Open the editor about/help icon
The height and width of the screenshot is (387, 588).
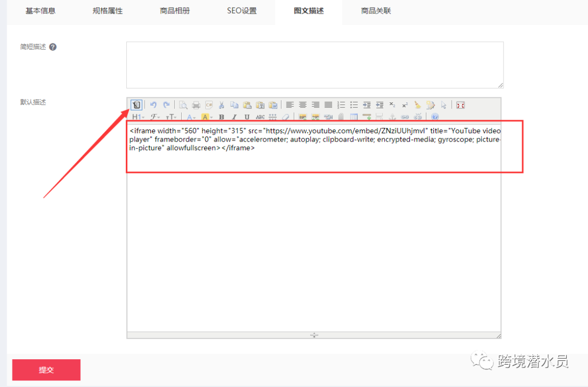pos(435,117)
